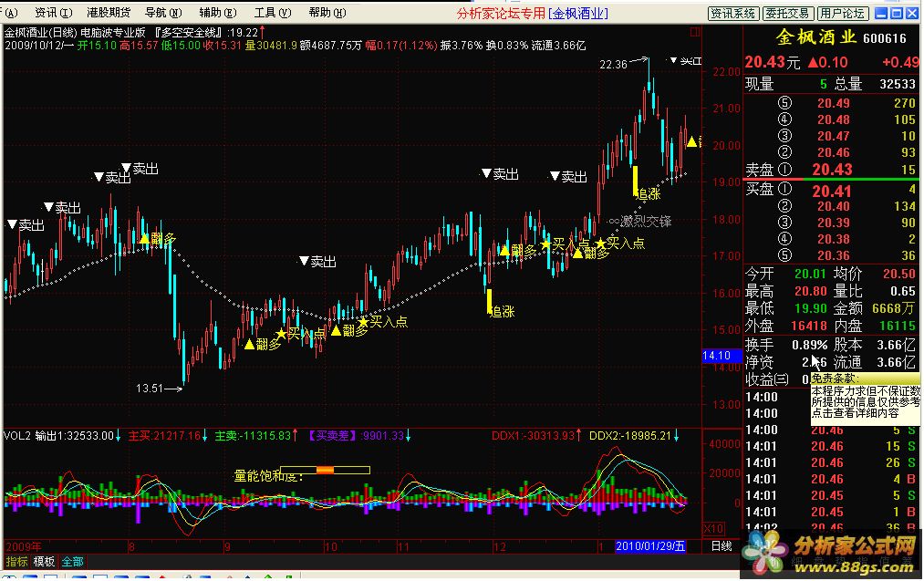Switch to the 指标 tab

16,562
